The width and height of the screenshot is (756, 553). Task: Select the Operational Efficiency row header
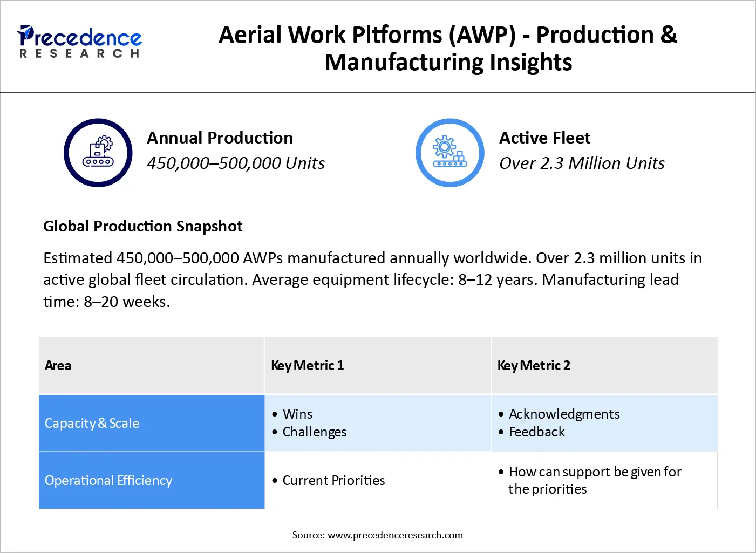click(x=108, y=480)
